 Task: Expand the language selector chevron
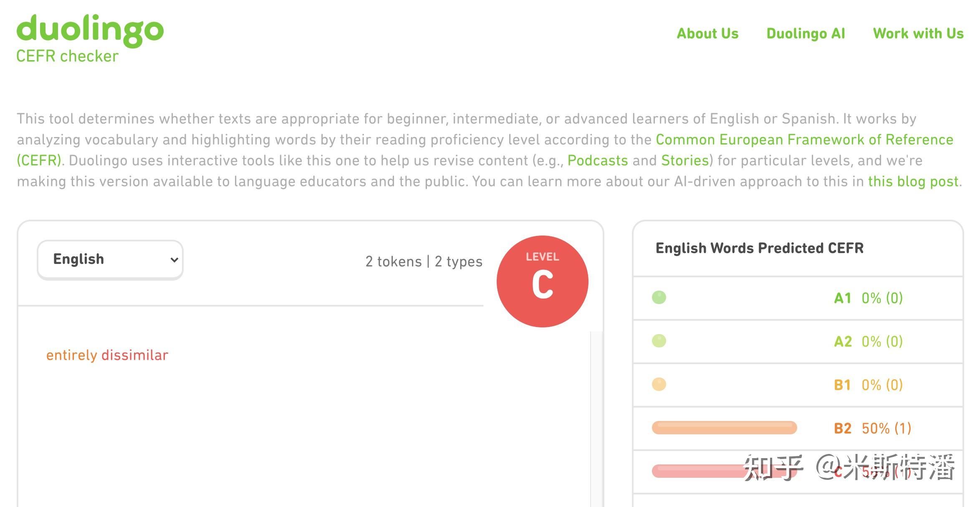[174, 259]
